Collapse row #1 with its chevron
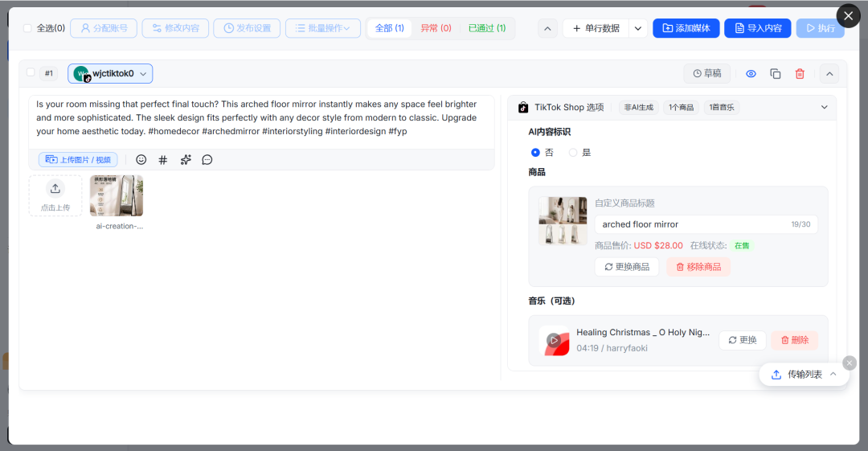This screenshot has height=451, width=868. pyautogui.click(x=829, y=74)
